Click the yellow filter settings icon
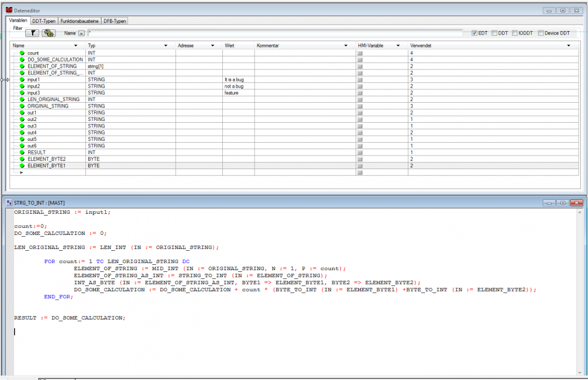Viewport: 588px width, 380px height. click(x=49, y=33)
